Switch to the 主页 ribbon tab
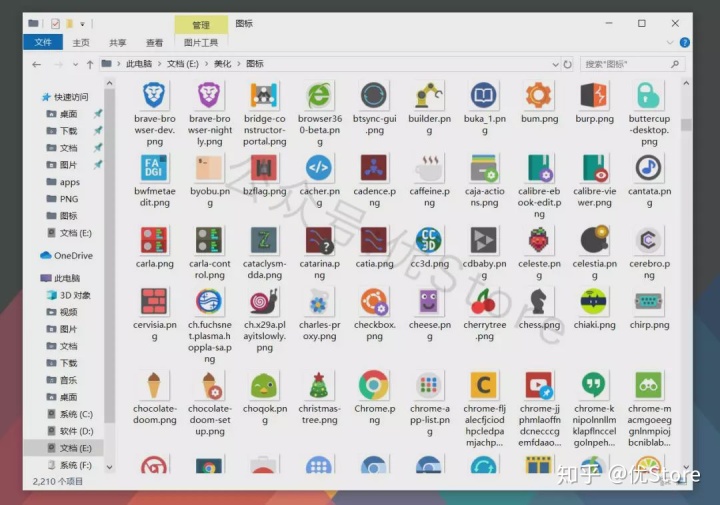720x505 pixels. (81, 43)
